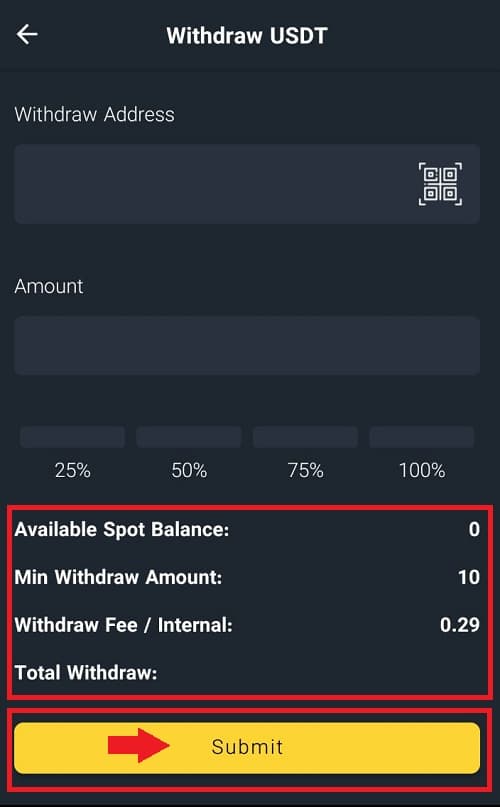The image size is (500, 807).
Task: Tap the 75% percentage label
Action: coord(305,470)
